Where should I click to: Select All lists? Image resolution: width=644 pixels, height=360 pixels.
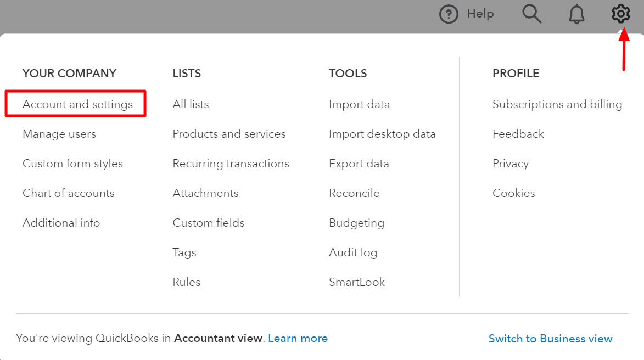191,104
